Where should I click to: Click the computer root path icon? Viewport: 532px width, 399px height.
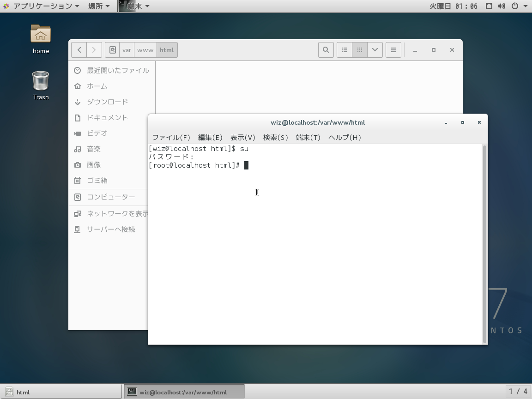pyautogui.click(x=112, y=50)
